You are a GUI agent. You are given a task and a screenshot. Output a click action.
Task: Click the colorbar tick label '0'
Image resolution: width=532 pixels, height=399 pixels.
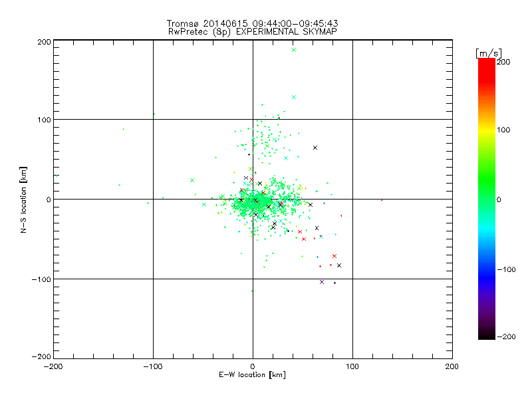click(x=499, y=199)
